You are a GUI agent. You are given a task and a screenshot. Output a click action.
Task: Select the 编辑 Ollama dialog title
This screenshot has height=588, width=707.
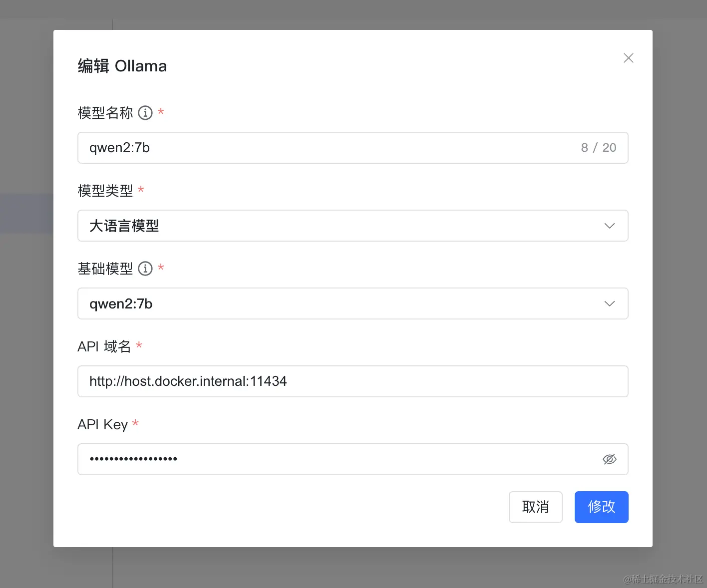(122, 65)
